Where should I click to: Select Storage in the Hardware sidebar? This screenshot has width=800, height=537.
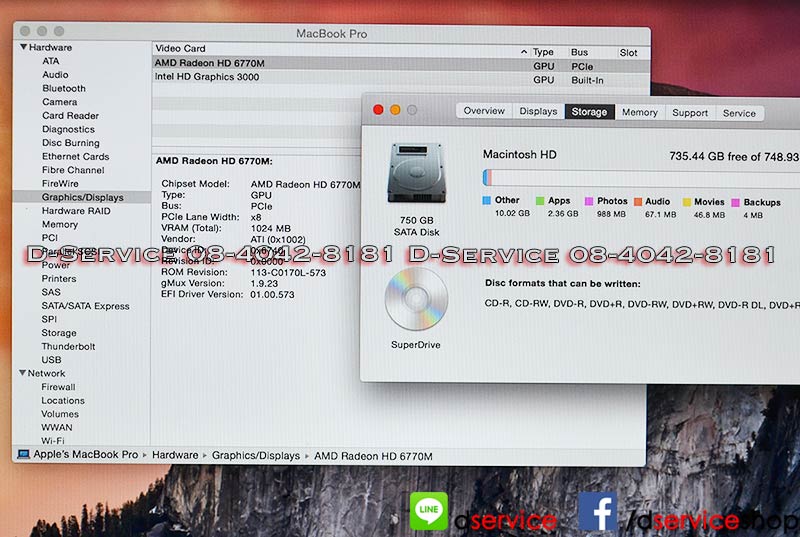click(59, 333)
